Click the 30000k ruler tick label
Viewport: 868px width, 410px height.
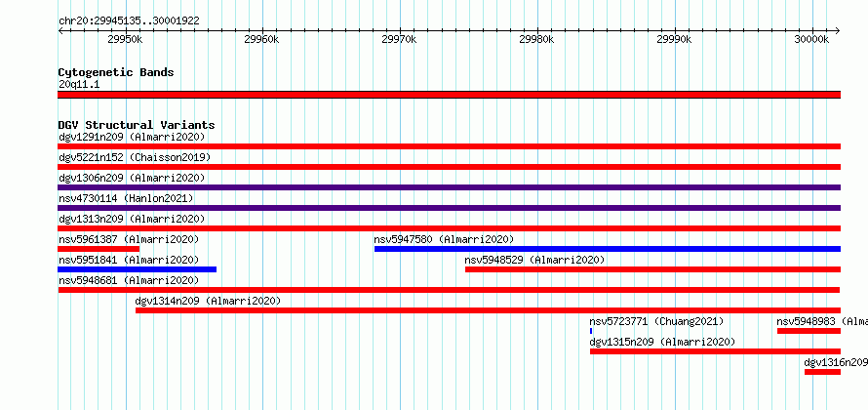pyautogui.click(x=811, y=39)
